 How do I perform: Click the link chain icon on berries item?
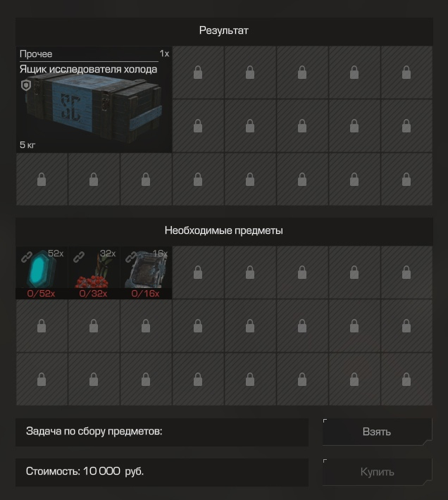[x=79, y=257]
